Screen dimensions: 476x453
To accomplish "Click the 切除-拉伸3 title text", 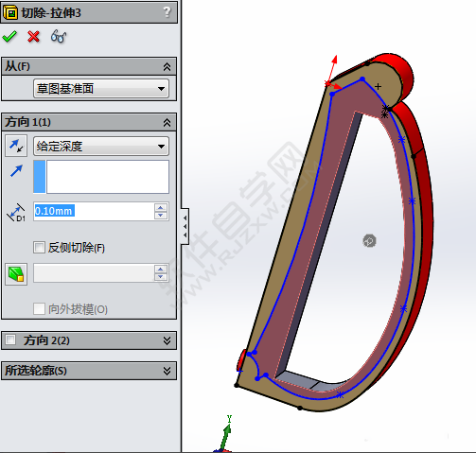I will click(x=51, y=13).
